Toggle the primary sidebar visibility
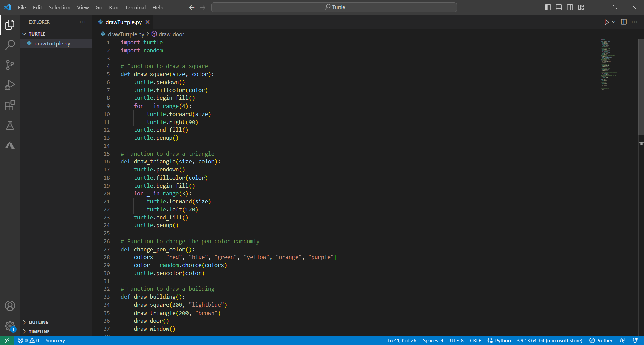Image resolution: width=644 pixels, height=345 pixels. 548,7
